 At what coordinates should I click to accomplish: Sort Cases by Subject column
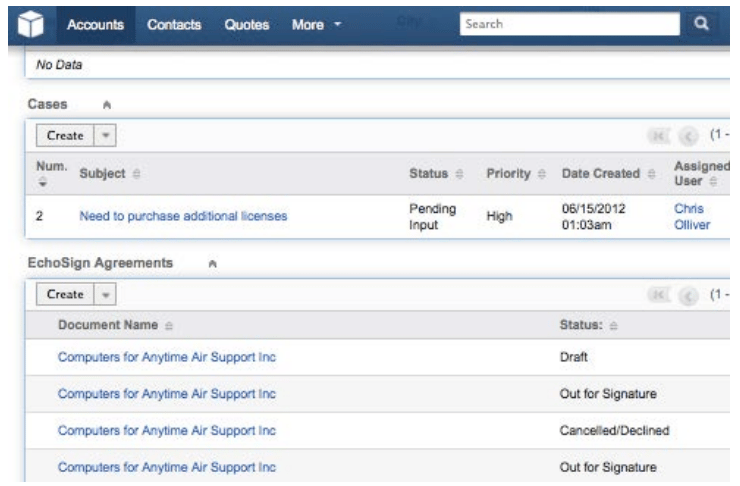coord(132,174)
